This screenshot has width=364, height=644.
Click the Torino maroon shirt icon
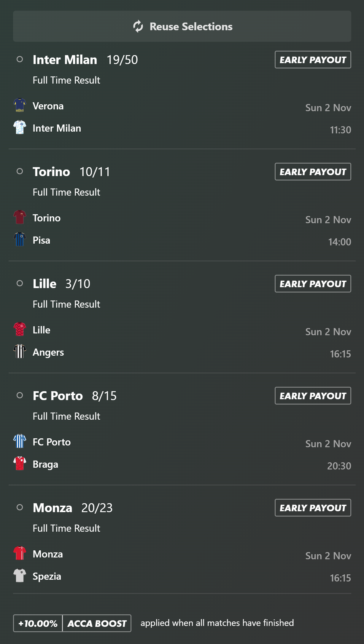click(20, 217)
